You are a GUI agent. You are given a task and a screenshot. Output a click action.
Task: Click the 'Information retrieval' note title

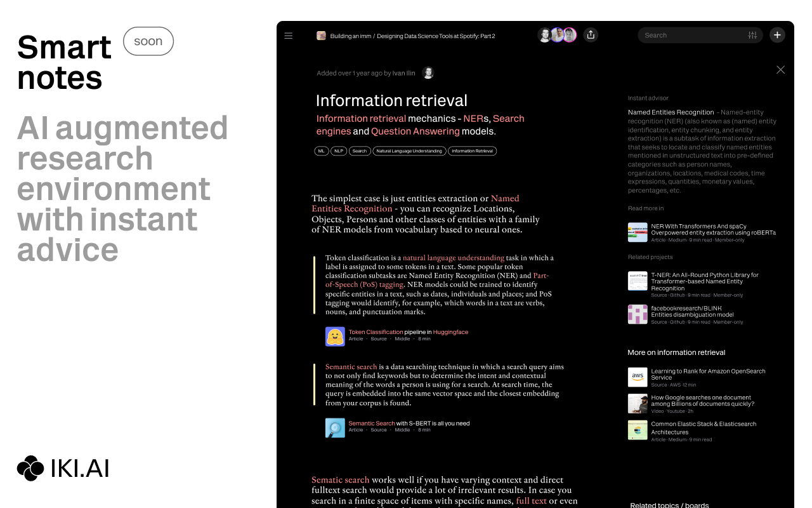tap(391, 101)
